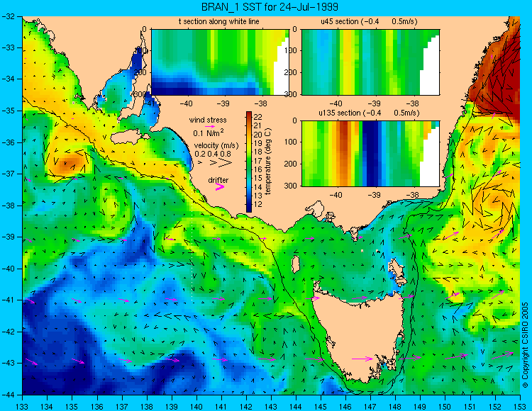
Task: Click the '133' longitude axis label
Action: click(22, 406)
